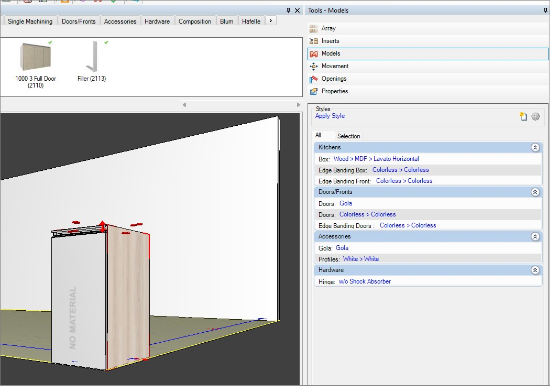Viewport: 559px width, 392px height.
Task: Edit Edge Banding Doors Colorless value
Action: tap(408, 225)
